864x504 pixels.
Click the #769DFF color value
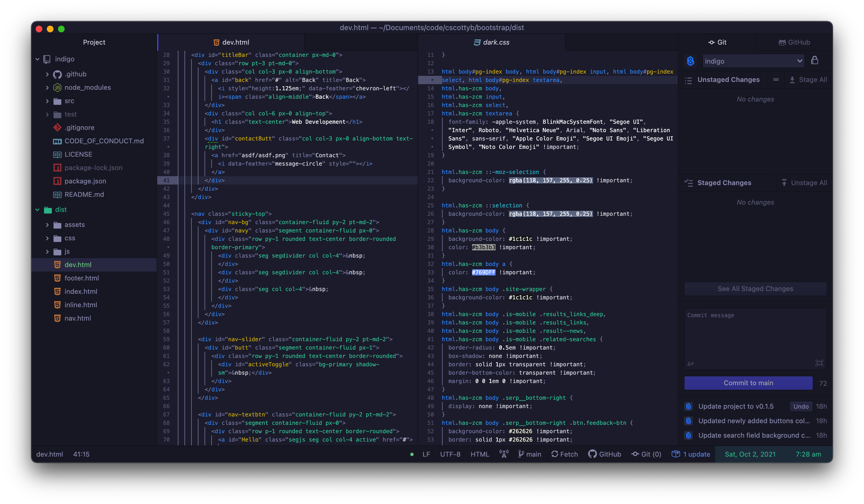point(484,272)
